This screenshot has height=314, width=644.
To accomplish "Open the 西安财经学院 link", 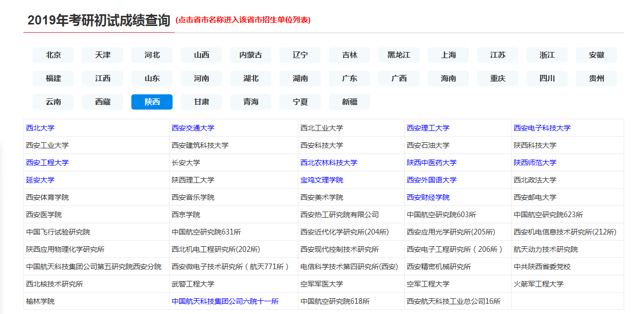I will coord(429,197).
